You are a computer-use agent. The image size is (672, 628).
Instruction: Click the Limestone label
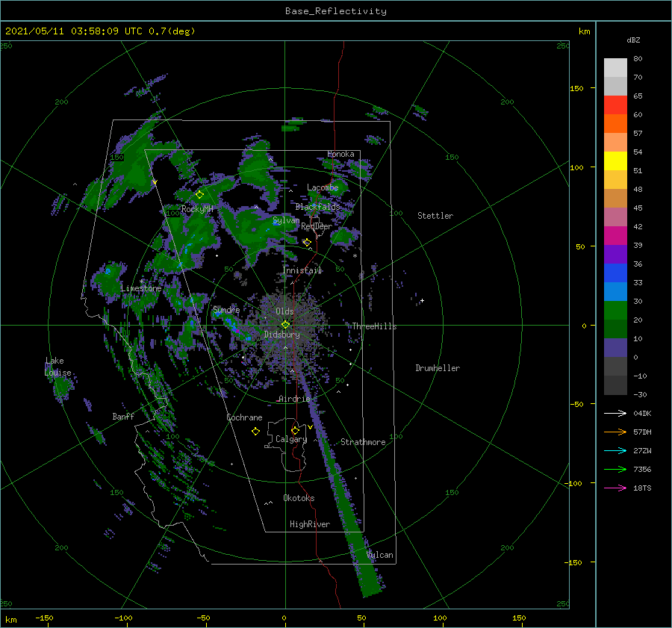(x=141, y=288)
